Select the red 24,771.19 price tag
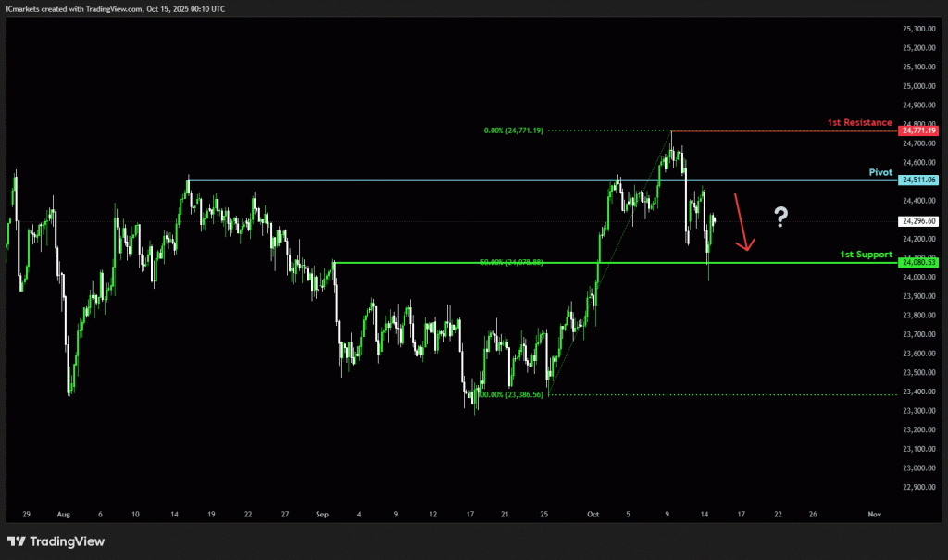Screen dimensions: 948x560 (918, 131)
